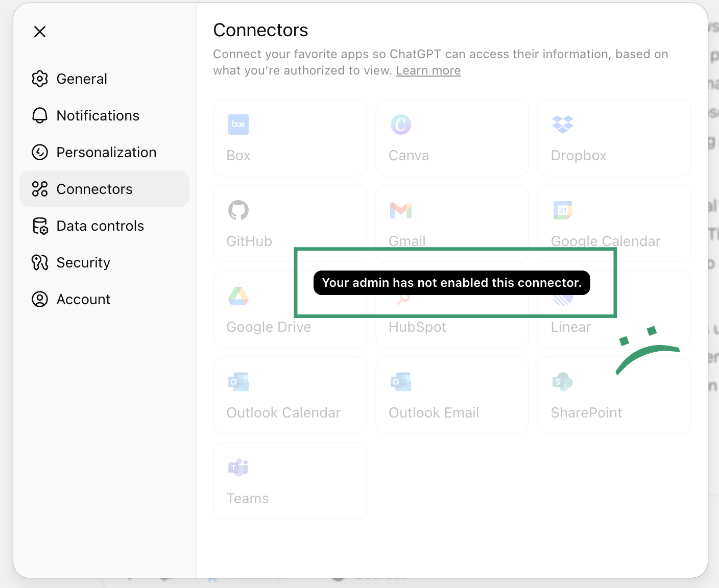Image resolution: width=719 pixels, height=588 pixels.
Task: Select the Google Calendar connector name
Action: point(606,241)
